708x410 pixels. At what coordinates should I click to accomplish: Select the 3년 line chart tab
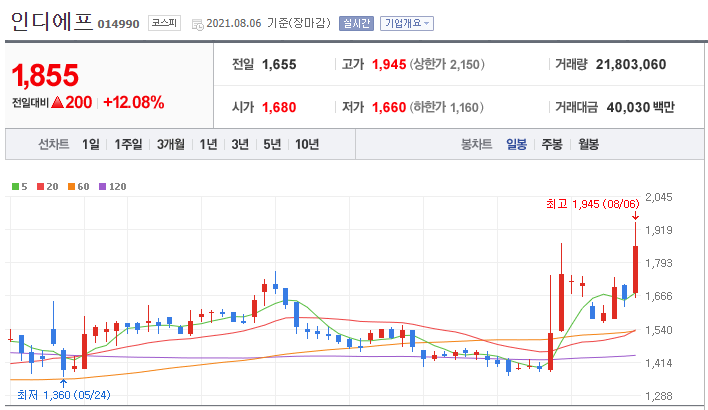(x=240, y=144)
